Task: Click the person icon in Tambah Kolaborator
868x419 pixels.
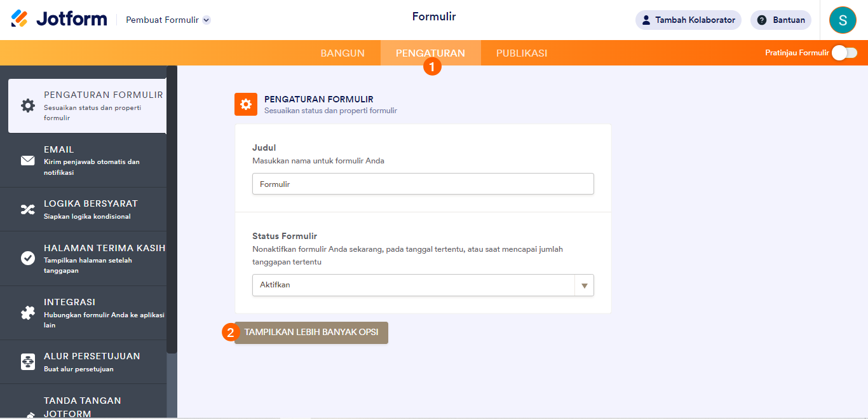Action: click(x=646, y=20)
